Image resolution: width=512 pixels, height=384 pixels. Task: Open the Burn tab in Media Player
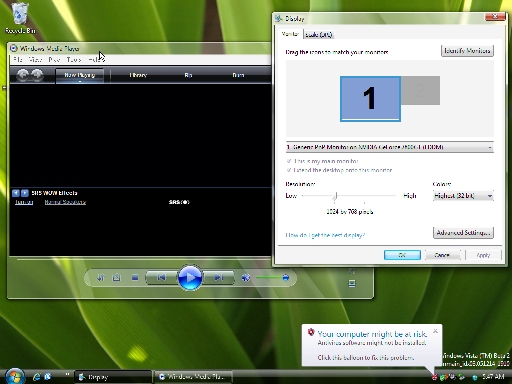click(238, 75)
